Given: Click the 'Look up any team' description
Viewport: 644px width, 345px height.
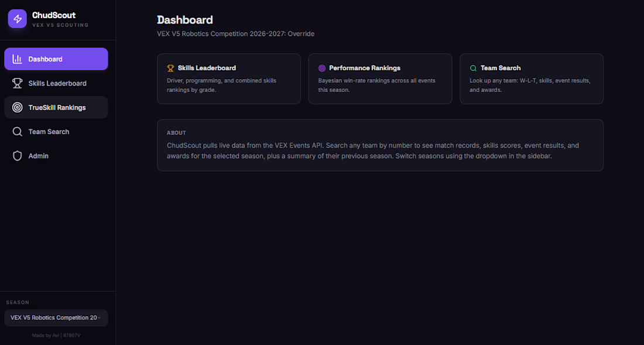Looking at the screenshot, I should point(530,85).
